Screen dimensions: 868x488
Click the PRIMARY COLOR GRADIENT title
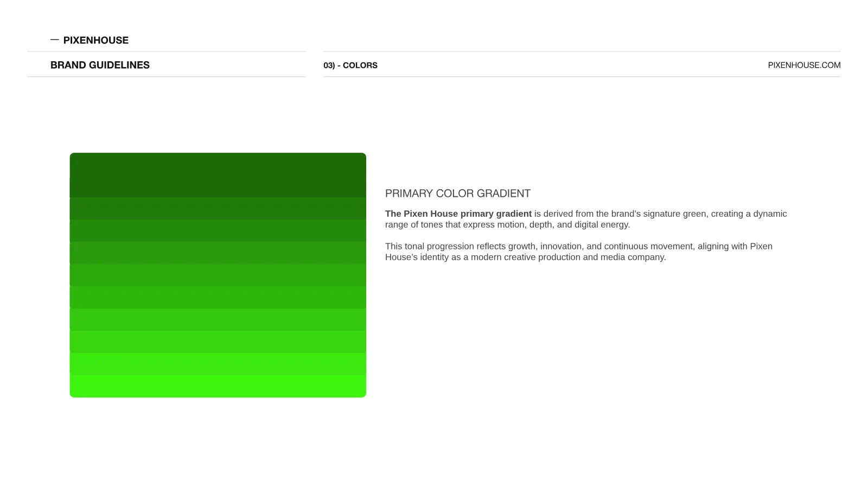coord(458,194)
